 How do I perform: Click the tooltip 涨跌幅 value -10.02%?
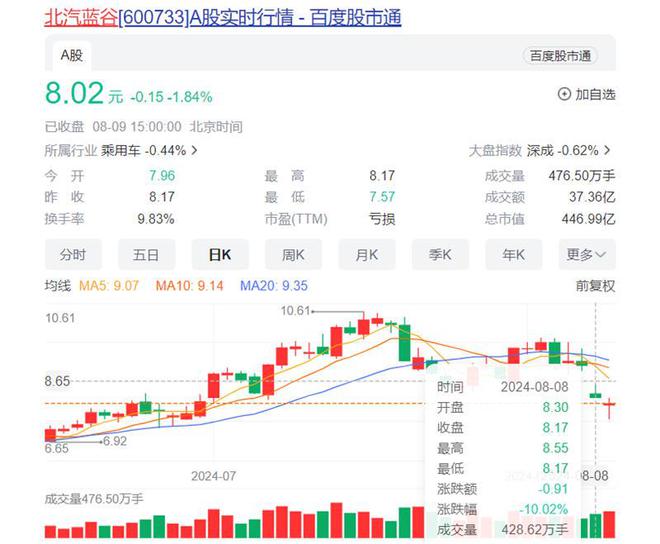544,509
